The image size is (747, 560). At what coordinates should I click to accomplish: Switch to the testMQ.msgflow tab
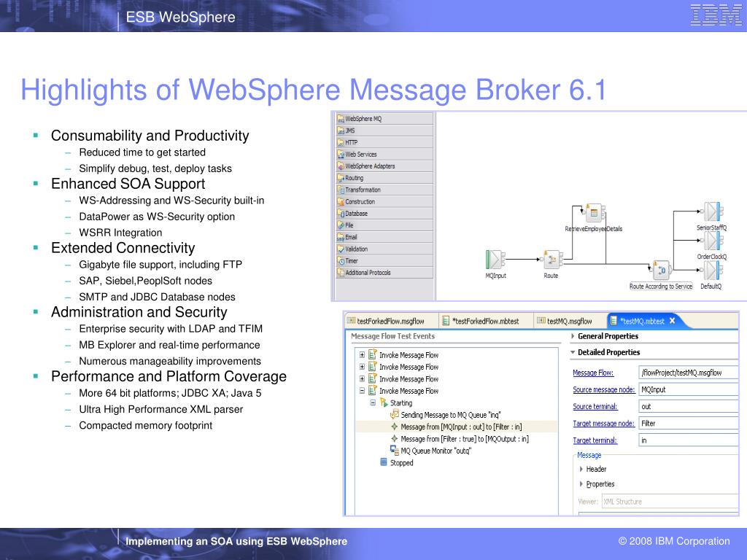point(569,321)
